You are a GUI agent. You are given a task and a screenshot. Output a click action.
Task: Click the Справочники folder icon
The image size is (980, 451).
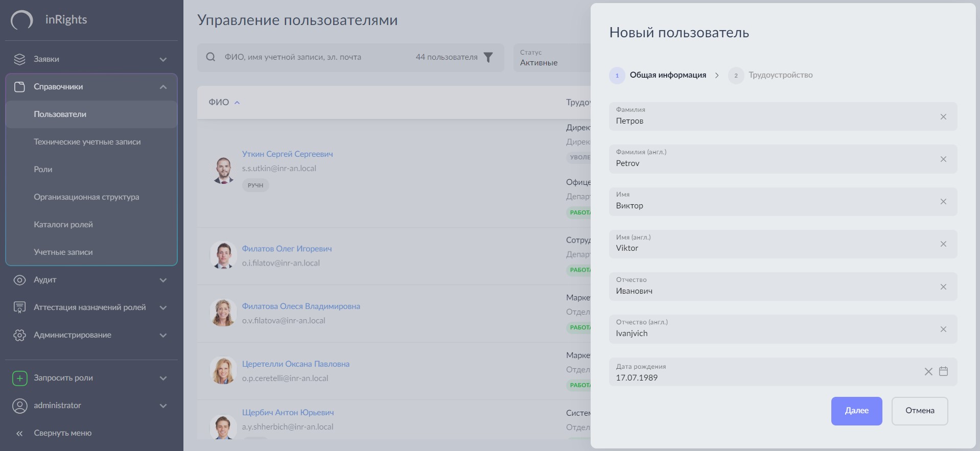19,87
